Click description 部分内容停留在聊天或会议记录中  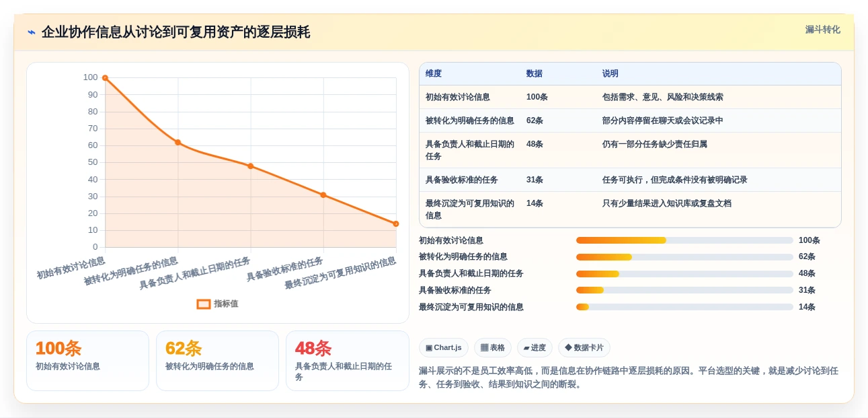[x=663, y=120]
